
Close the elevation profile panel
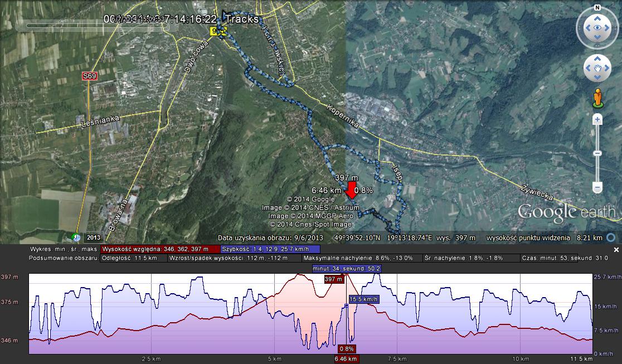click(616, 250)
